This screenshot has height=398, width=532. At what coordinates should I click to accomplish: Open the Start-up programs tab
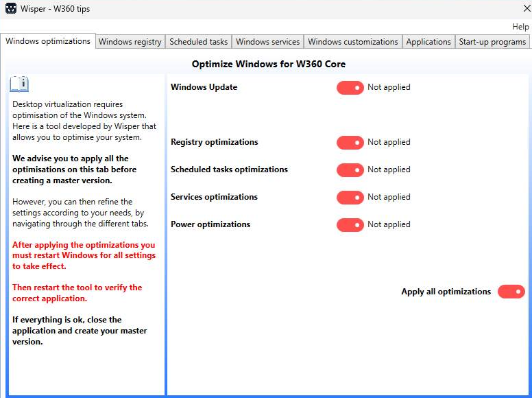click(x=492, y=42)
